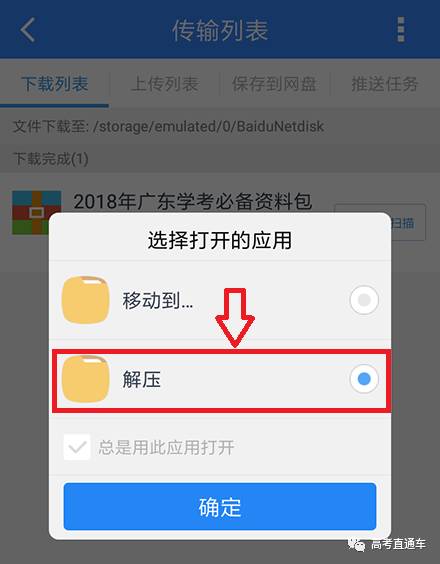Viewport: 440px width, 564px height.
Task: Open the three-dot overflow menu
Action: pos(401,29)
